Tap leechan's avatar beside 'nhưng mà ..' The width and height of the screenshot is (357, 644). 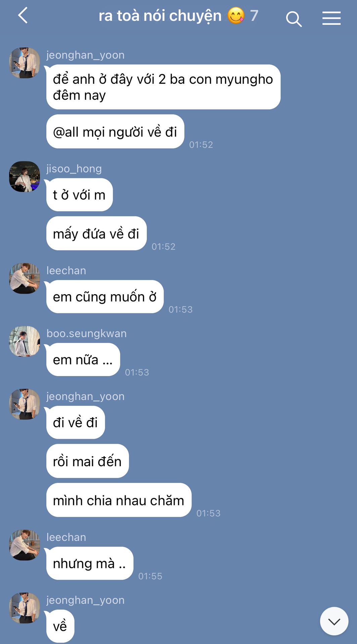tap(25, 545)
